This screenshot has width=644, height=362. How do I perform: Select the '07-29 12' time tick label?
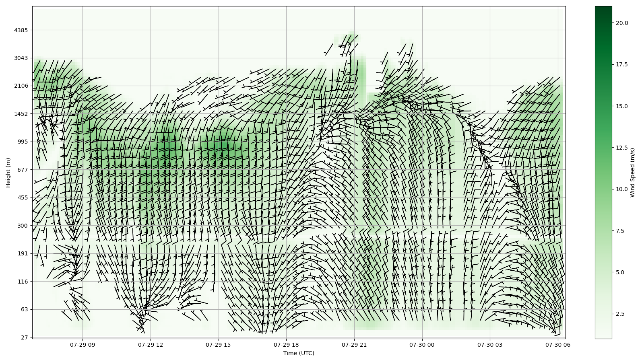tap(151, 345)
